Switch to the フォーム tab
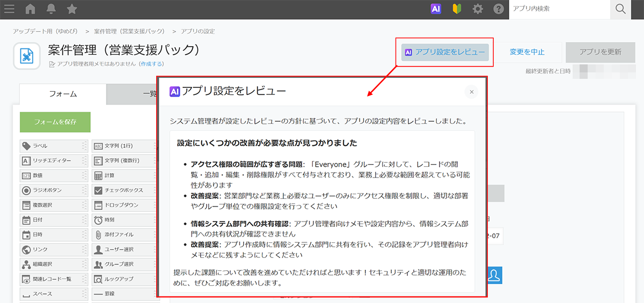The image size is (644, 303). pyautogui.click(x=63, y=94)
